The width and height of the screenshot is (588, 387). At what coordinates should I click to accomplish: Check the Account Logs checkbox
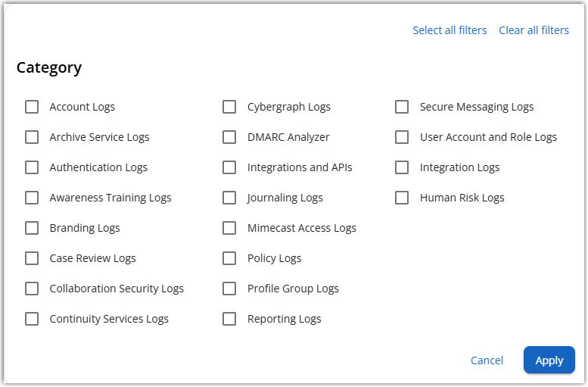point(32,107)
